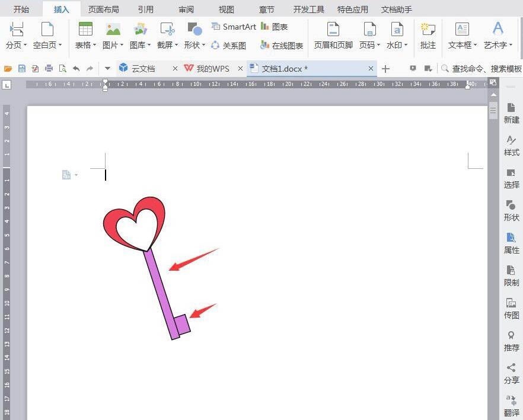Switch to the 开始 ribbon tab
This screenshot has height=420, width=523.
pos(21,9)
